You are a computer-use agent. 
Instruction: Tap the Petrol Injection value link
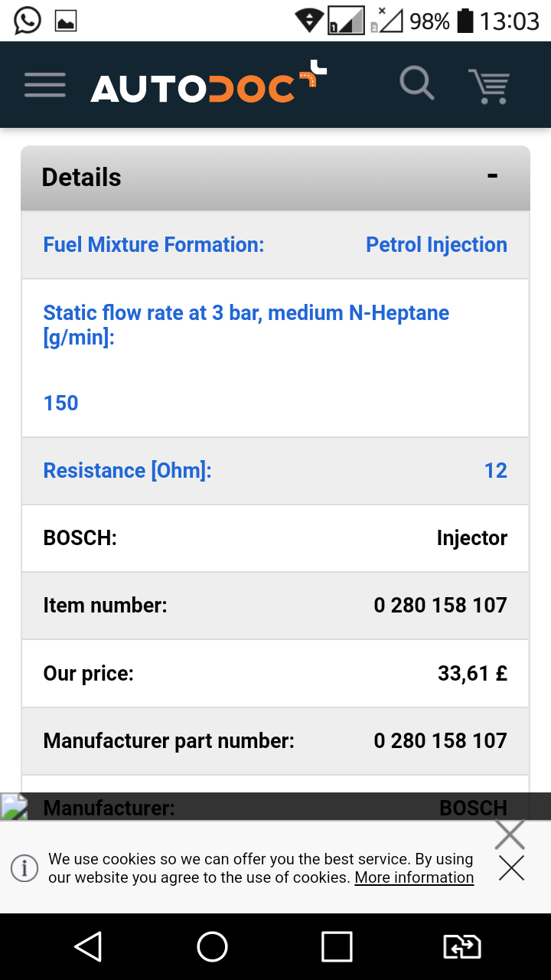pyautogui.click(x=436, y=245)
